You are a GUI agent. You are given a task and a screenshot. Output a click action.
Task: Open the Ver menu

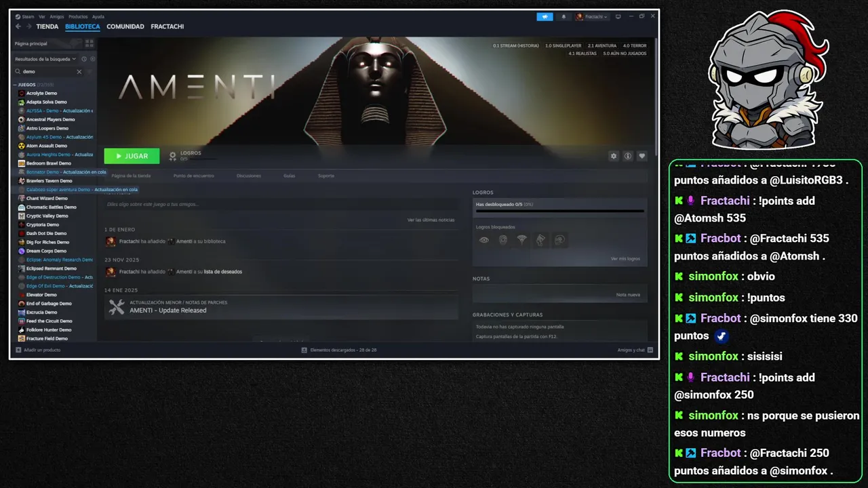pyautogui.click(x=42, y=16)
